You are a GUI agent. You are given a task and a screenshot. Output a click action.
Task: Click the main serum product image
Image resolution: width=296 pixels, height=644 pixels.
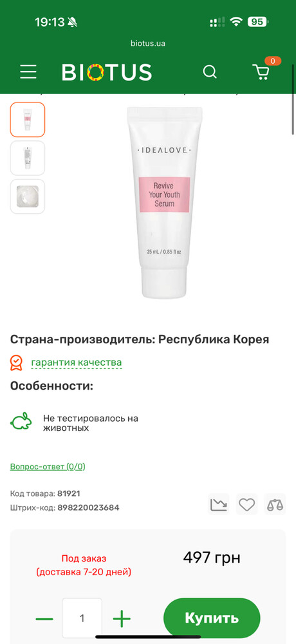(164, 202)
